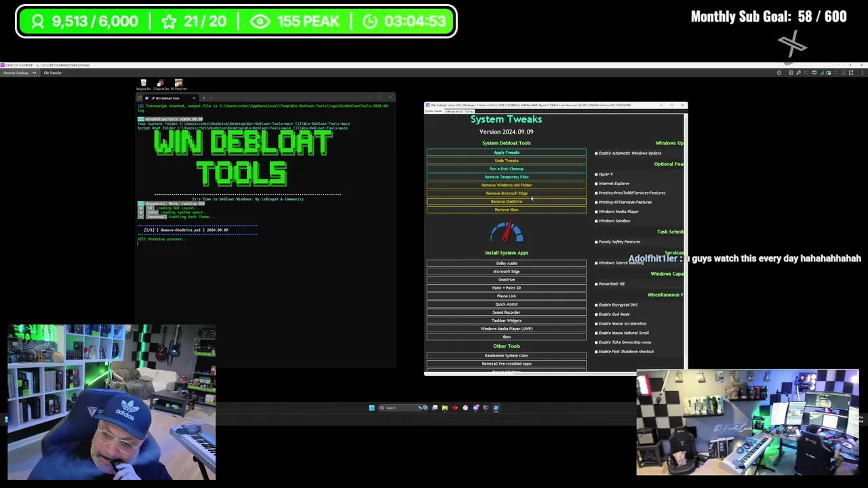
Task: Install Dolby Audio system app
Action: (x=507, y=263)
